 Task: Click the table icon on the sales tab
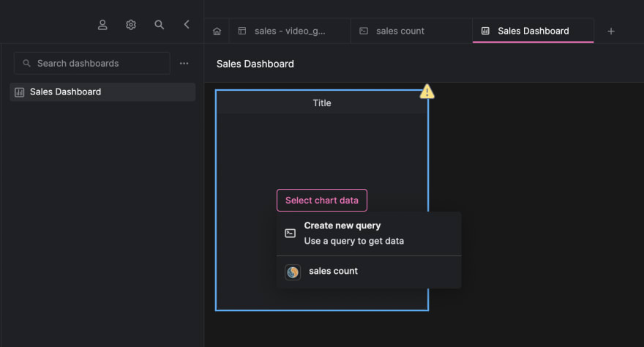click(x=242, y=31)
